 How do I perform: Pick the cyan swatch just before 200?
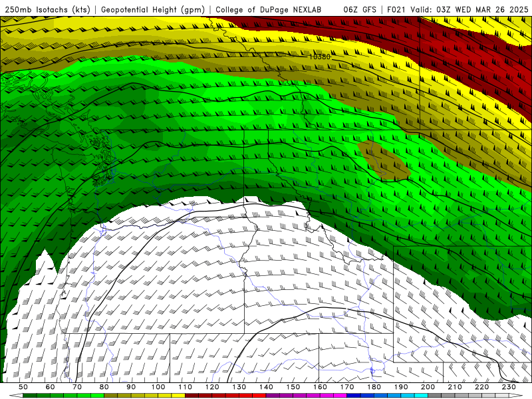421,396
